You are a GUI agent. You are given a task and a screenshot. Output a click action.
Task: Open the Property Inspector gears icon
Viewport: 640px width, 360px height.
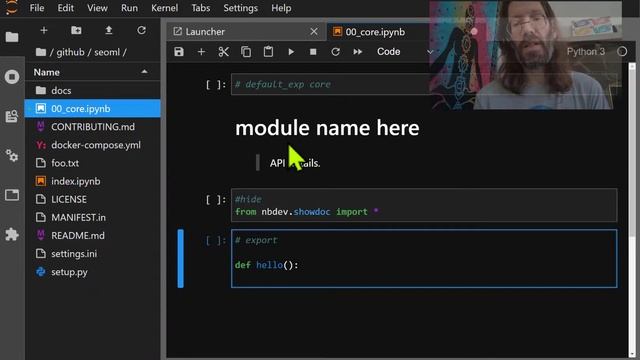[x=12, y=156]
